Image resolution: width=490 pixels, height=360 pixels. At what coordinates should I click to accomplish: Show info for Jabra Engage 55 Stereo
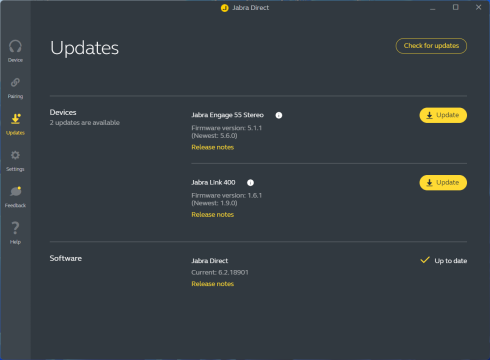[x=279, y=115]
